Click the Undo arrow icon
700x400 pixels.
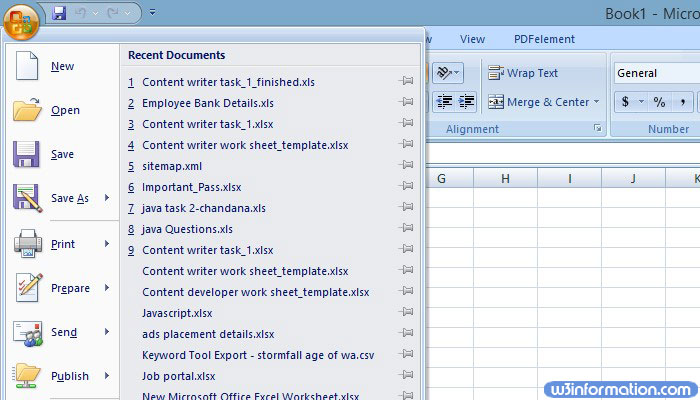[81, 13]
